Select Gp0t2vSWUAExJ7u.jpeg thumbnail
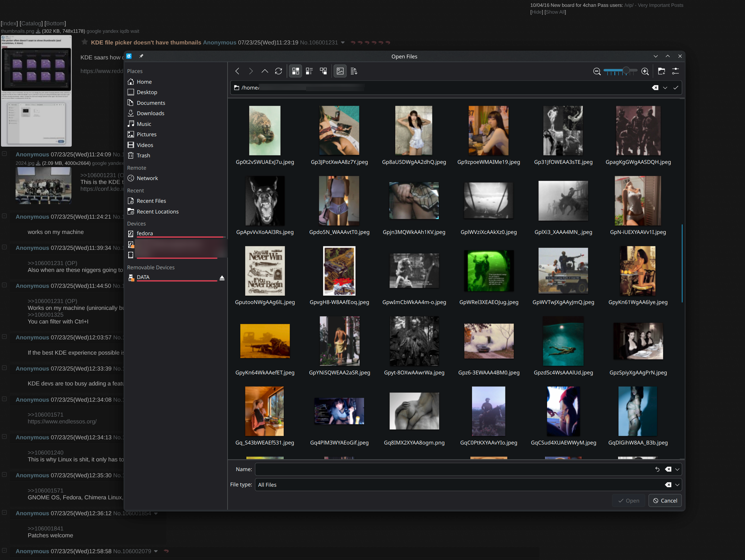Screen dimensions: 745x560 click(x=265, y=130)
